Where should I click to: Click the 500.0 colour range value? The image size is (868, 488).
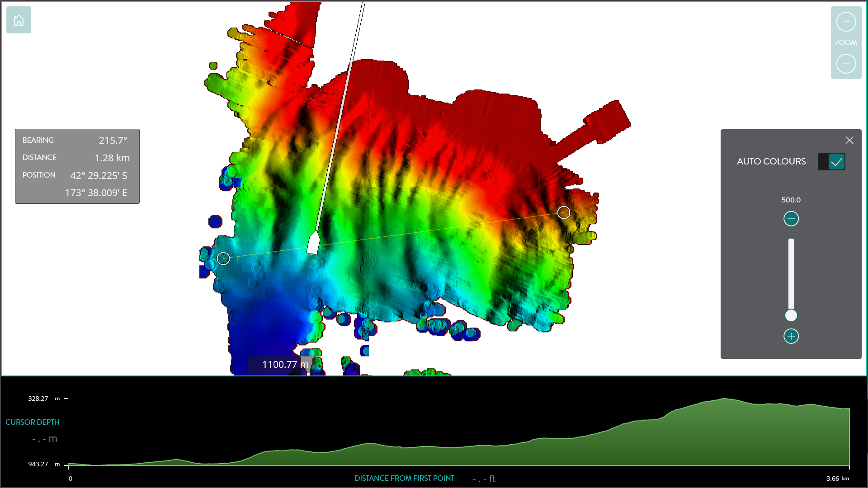click(x=791, y=200)
